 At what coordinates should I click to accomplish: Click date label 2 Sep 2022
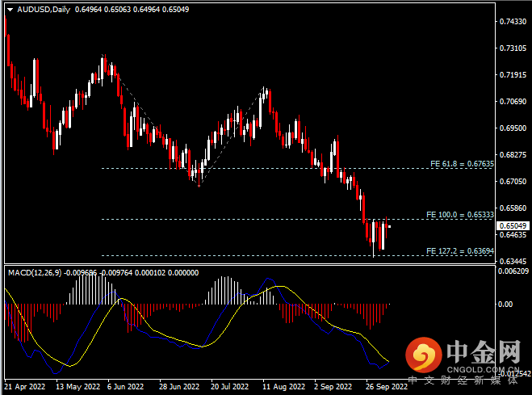(333, 387)
